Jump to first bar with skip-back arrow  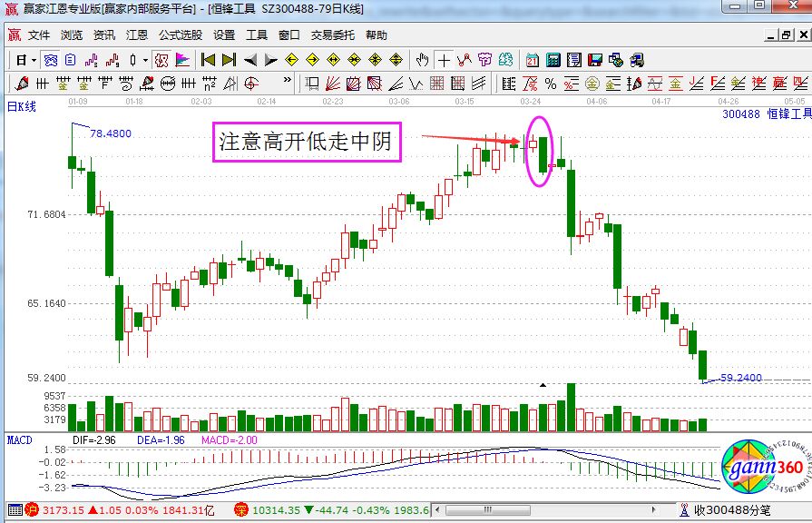208,60
